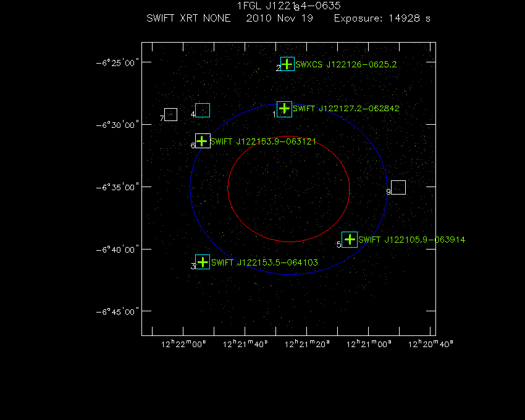Click the SWIFT XRT NONE header text
The width and height of the screenshot is (525, 420).
point(188,18)
